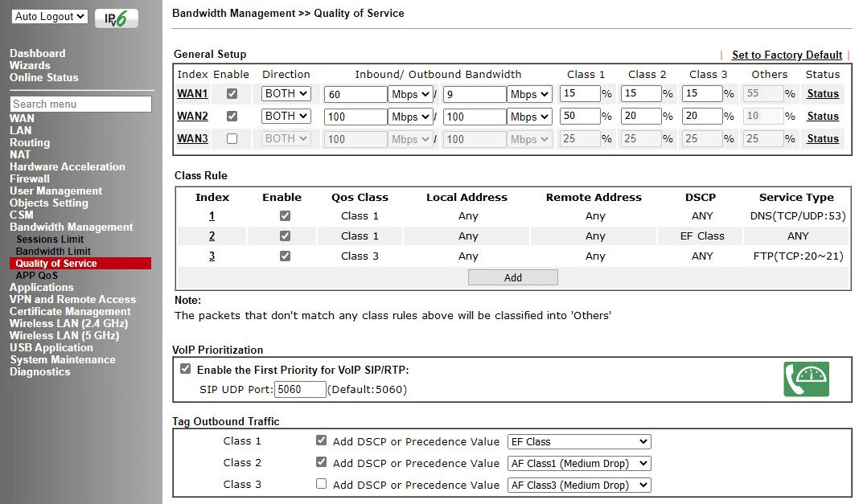
Task: Enable the WAN3 QoS checkbox
Action: (232, 138)
